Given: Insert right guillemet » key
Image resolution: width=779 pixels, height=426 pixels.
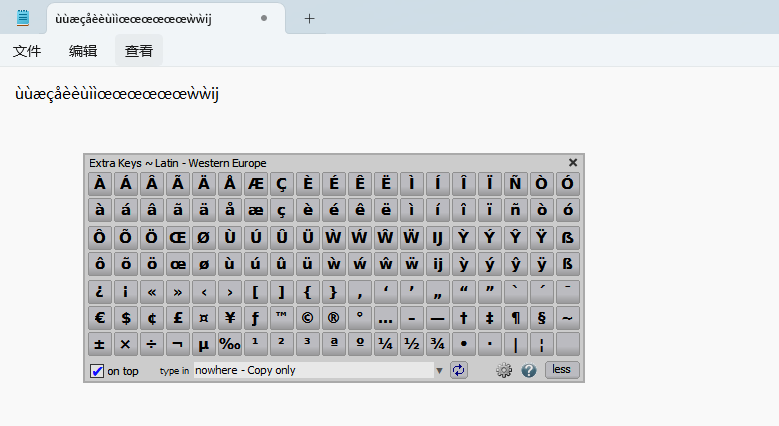Looking at the screenshot, I should [178, 292].
